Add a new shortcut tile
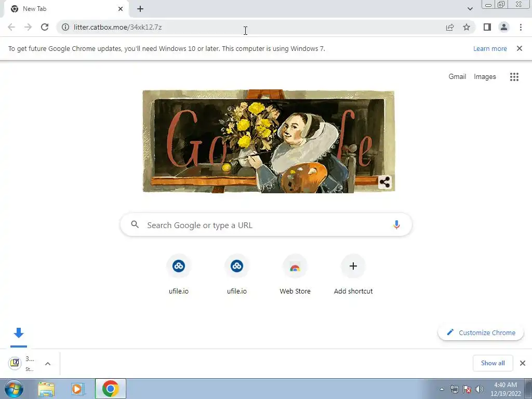 [x=353, y=274]
